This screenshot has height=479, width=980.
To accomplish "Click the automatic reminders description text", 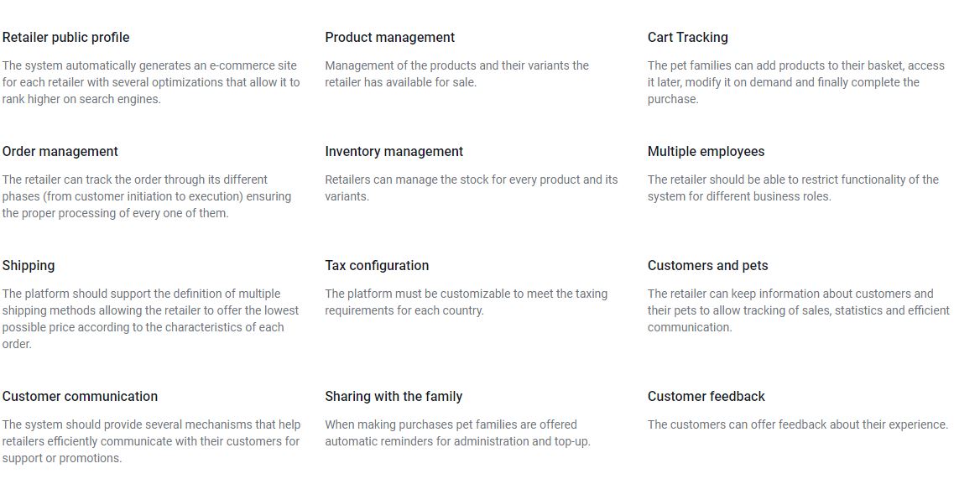I will pyautogui.click(x=457, y=433).
